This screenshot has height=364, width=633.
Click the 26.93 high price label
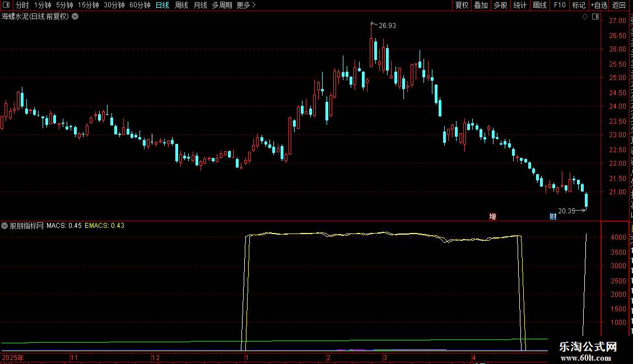coord(387,25)
